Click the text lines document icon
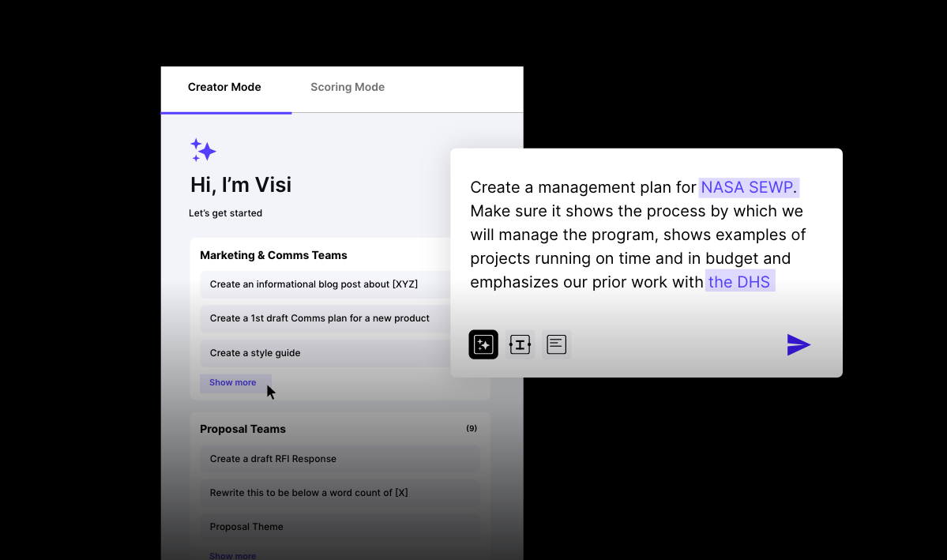 click(557, 344)
